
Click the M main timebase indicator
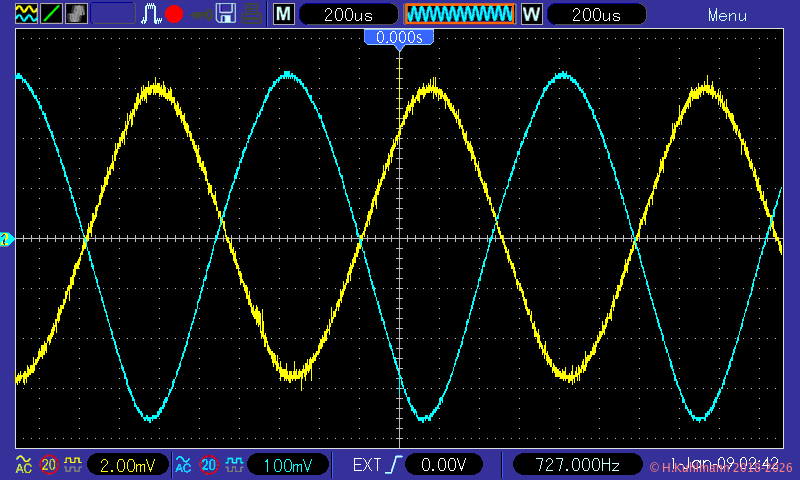(284, 14)
